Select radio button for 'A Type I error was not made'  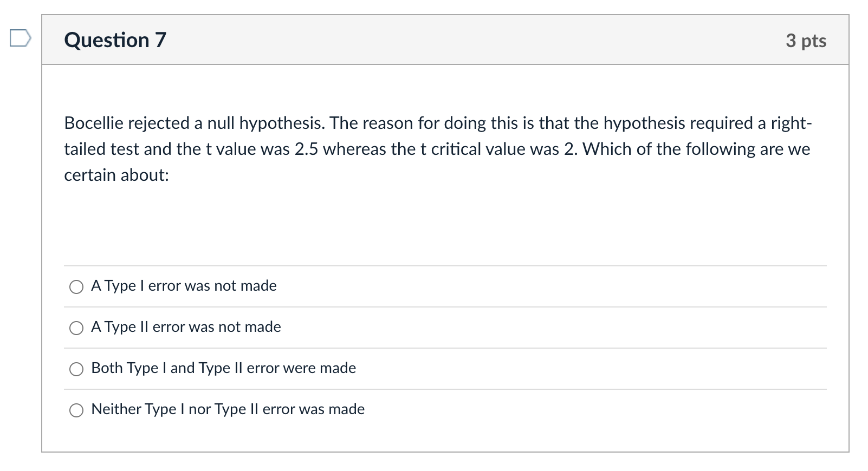(x=76, y=287)
